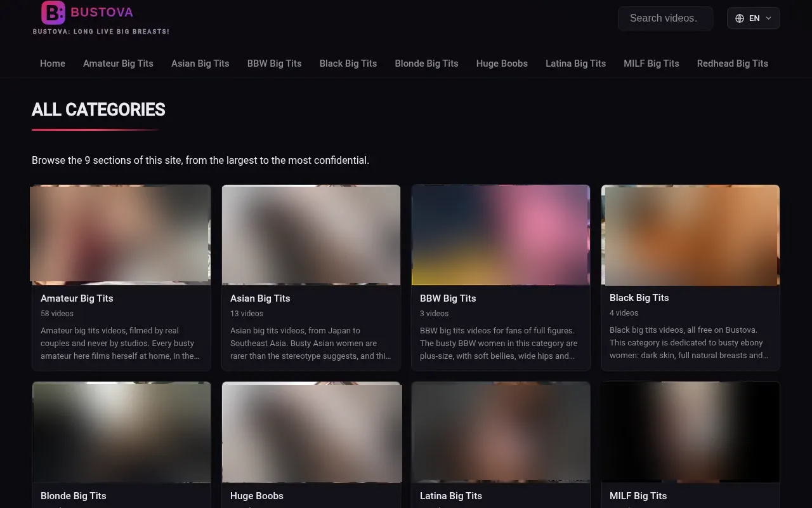Click the Latina Big Tits card title

[x=451, y=496]
